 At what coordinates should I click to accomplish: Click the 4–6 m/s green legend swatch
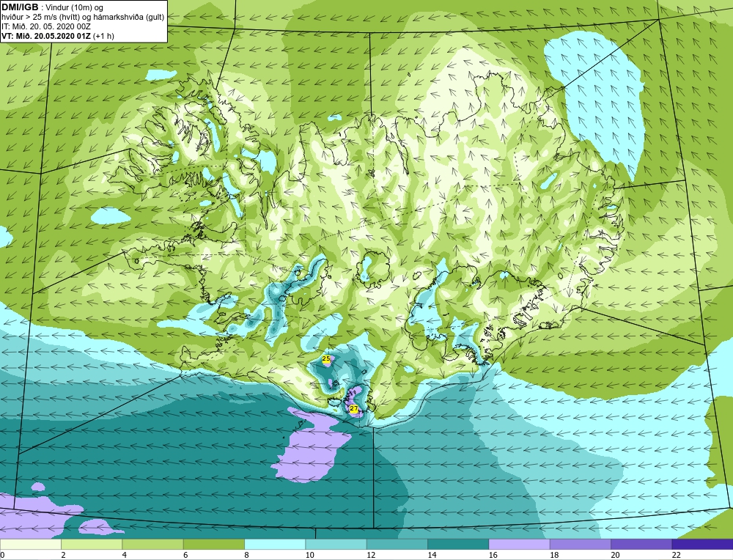coord(153,544)
